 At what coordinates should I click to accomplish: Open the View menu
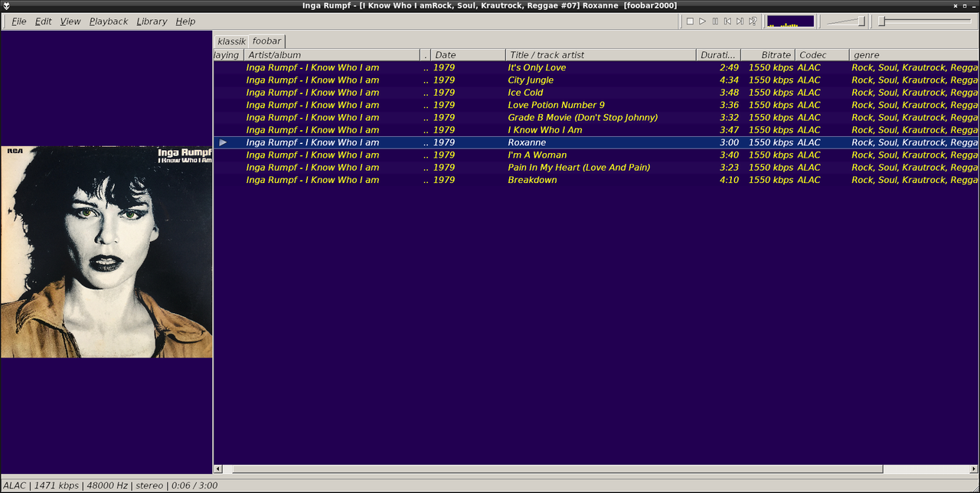click(x=70, y=21)
